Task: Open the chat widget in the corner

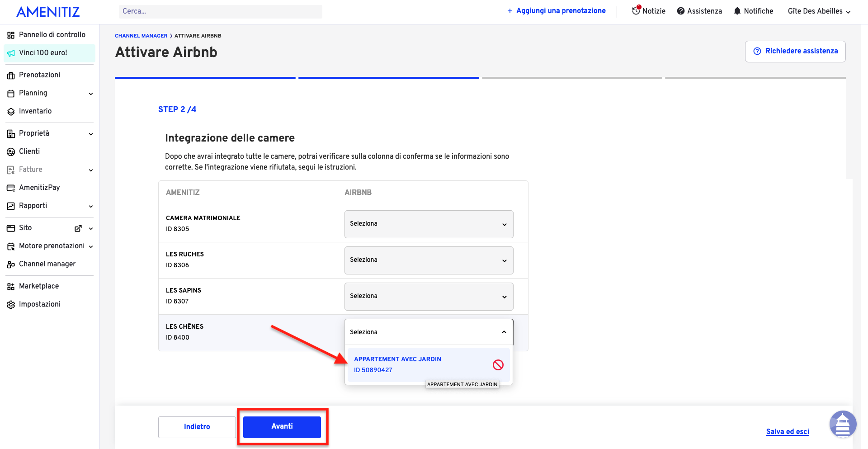Action: (x=843, y=424)
